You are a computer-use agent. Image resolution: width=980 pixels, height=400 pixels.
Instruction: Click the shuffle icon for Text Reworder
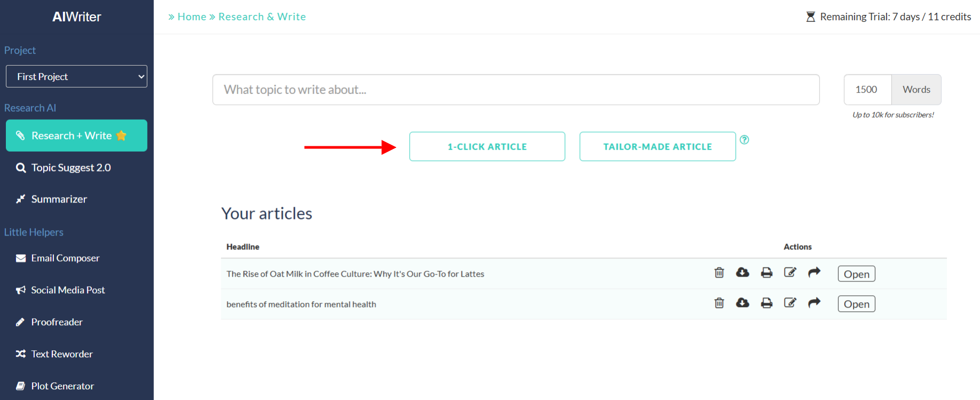click(x=21, y=354)
